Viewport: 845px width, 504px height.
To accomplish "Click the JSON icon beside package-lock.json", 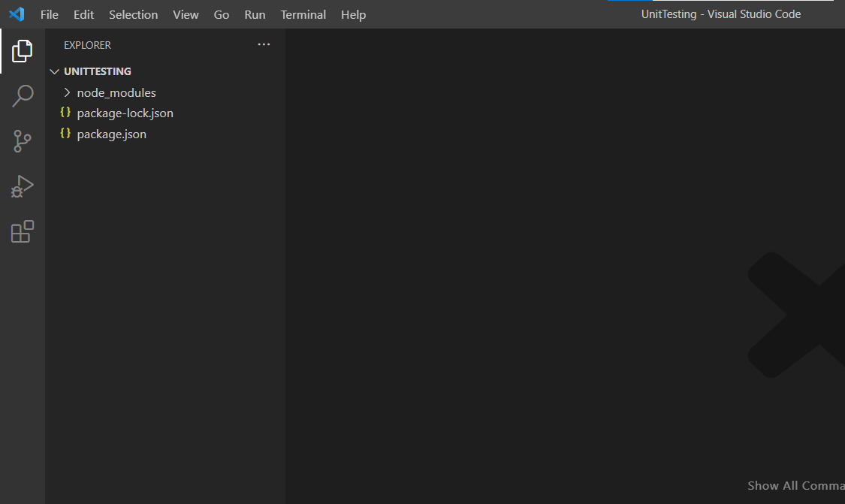I will click(x=65, y=113).
